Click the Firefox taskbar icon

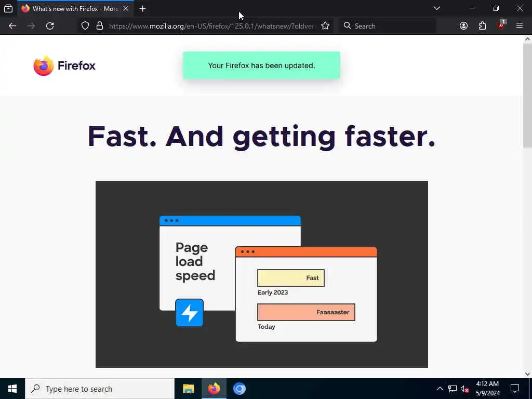click(214, 389)
